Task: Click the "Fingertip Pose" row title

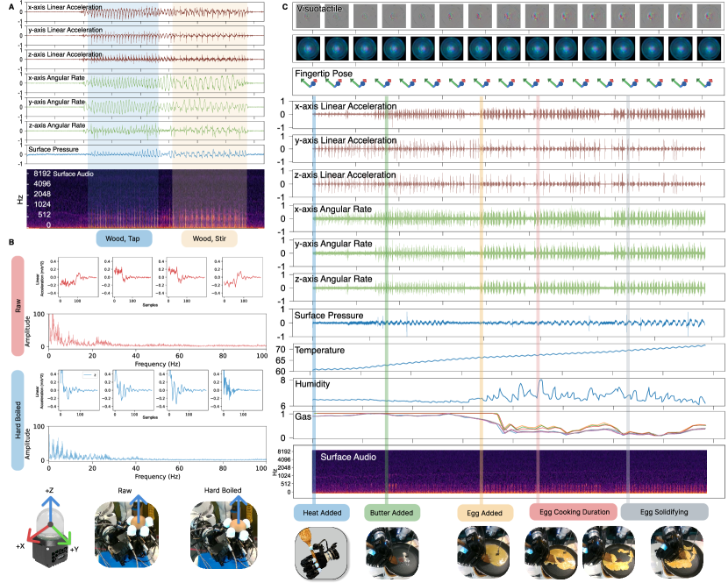Action: tap(324, 74)
